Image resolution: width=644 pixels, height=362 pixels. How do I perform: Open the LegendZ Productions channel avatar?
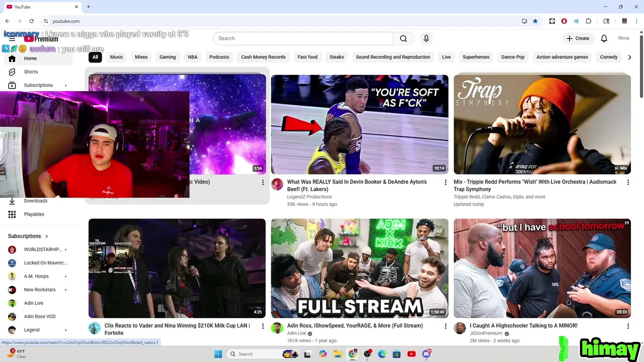coord(277,185)
